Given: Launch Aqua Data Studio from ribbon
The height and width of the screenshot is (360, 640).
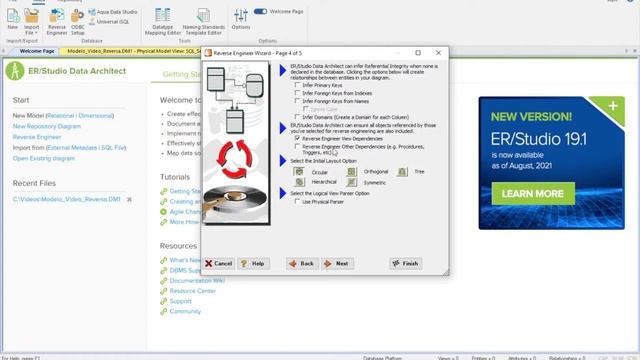Looking at the screenshot, I should point(113,12).
